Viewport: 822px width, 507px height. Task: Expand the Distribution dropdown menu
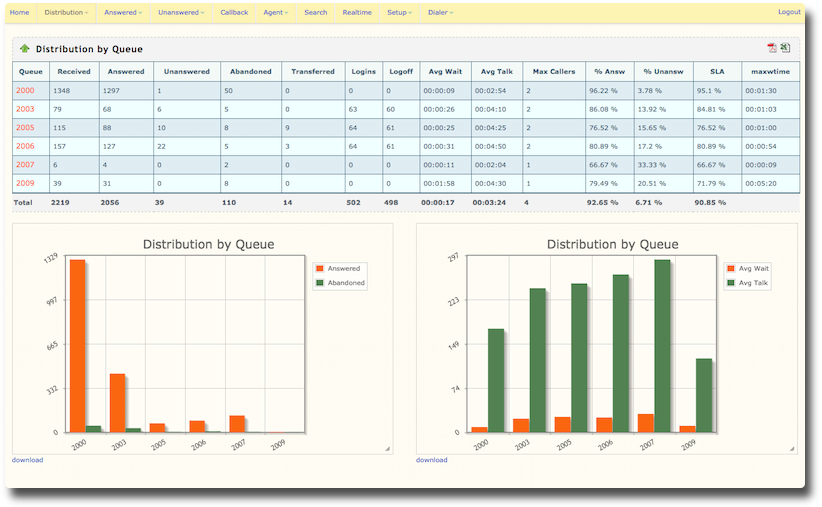point(65,12)
